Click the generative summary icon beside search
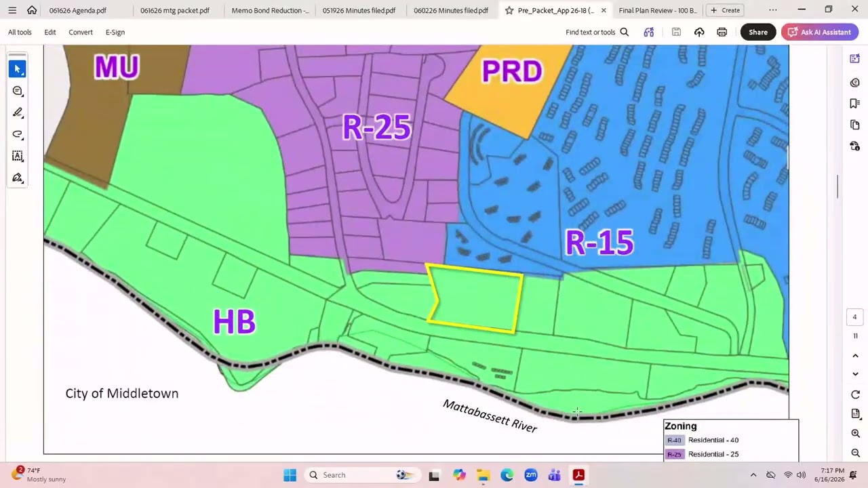Image resolution: width=868 pixels, height=488 pixels. (x=649, y=32)
